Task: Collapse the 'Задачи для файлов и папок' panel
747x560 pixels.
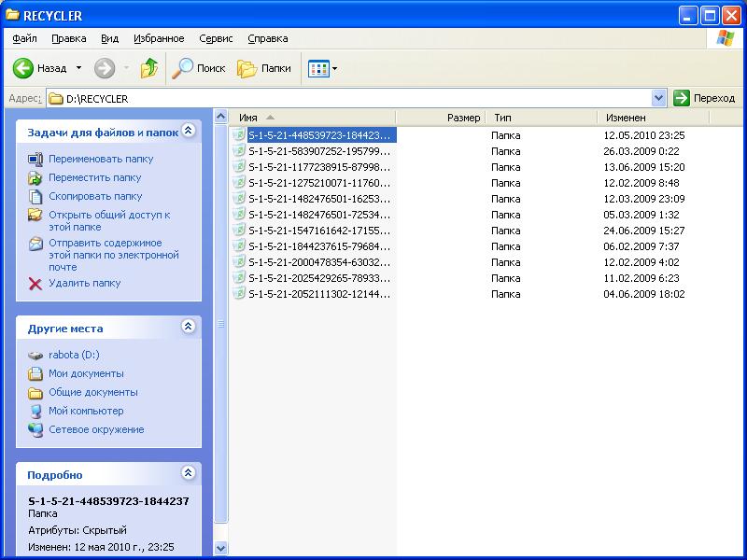Action: (x=188, y=132)
